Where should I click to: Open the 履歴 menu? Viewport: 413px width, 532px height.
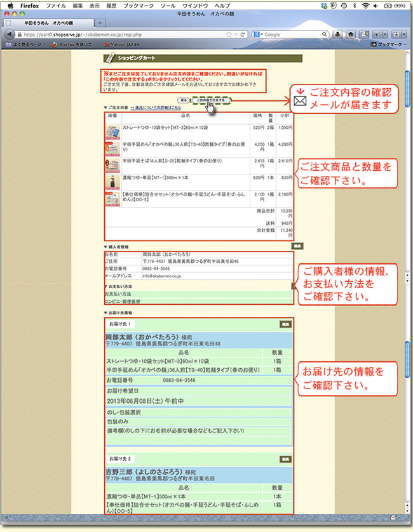point(110,5)
